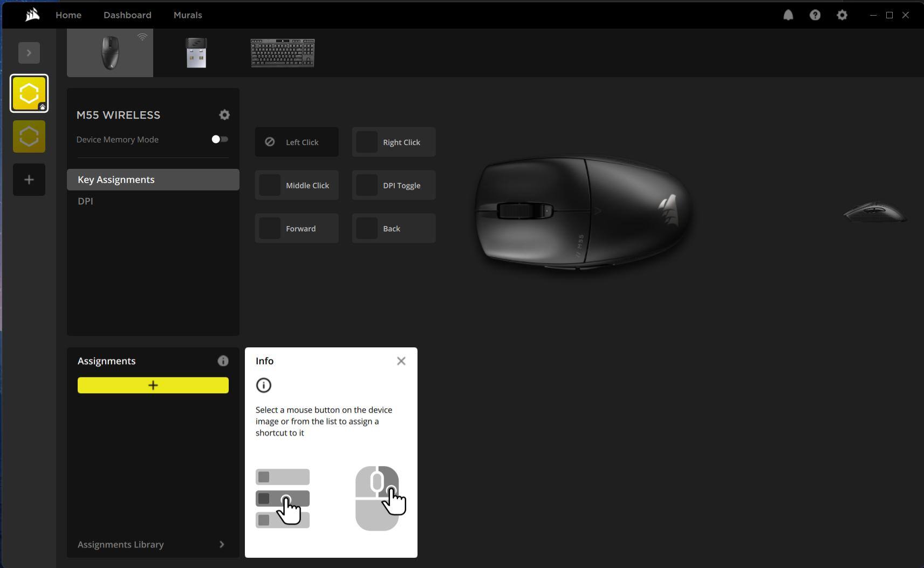The image size is (924, 568).
Task: Select the keyboard device thumbnail
Action: click(283, 53)
